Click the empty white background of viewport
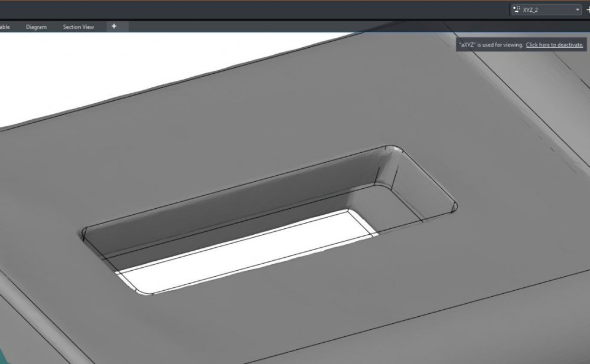Viewport: 590px width, 364px height. [113, 68]
